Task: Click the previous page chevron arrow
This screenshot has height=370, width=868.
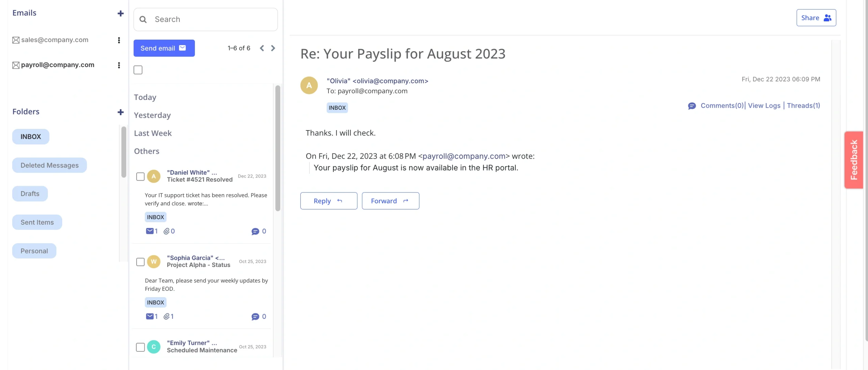Action: 261,48
